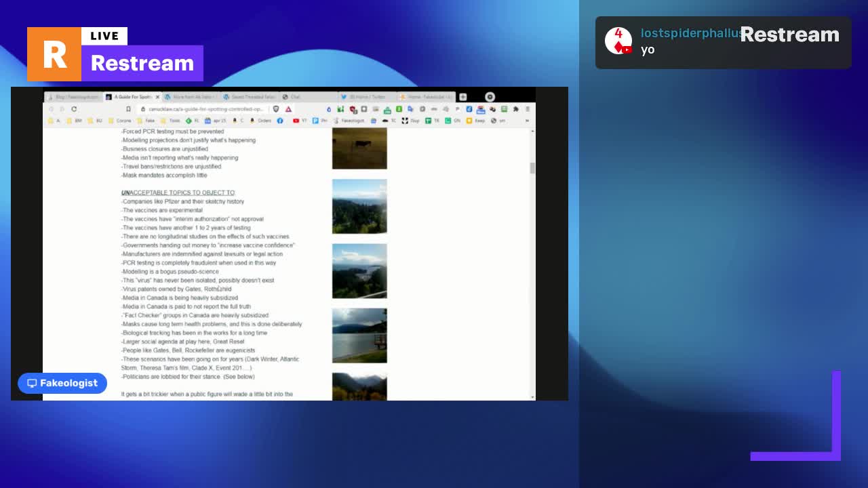Screen dimensions: 868x488
Task: Click the Fakeologist screen label badge
Action: click(62, 383)
